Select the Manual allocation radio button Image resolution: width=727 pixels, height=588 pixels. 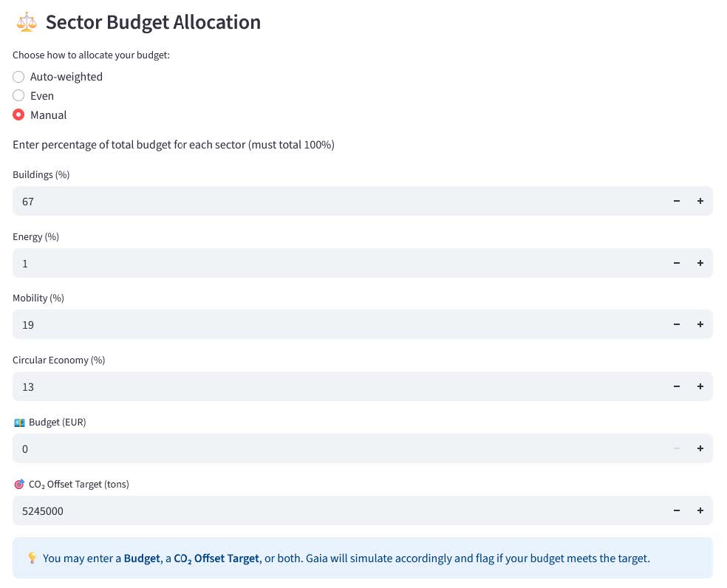(x=19, y=115)
